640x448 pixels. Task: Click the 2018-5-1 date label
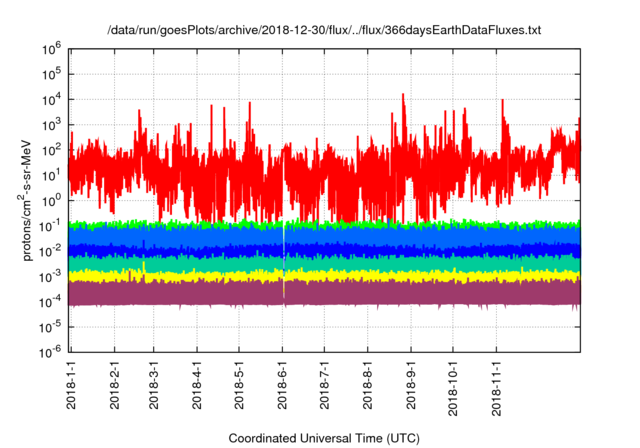click(x=239, y=384)
